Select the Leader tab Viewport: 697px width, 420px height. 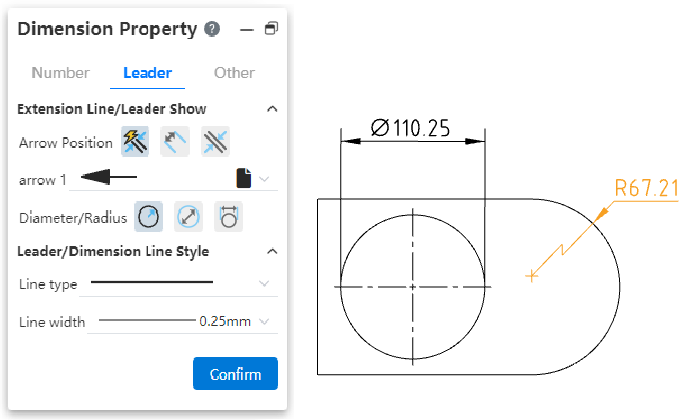tap(147, 73)
